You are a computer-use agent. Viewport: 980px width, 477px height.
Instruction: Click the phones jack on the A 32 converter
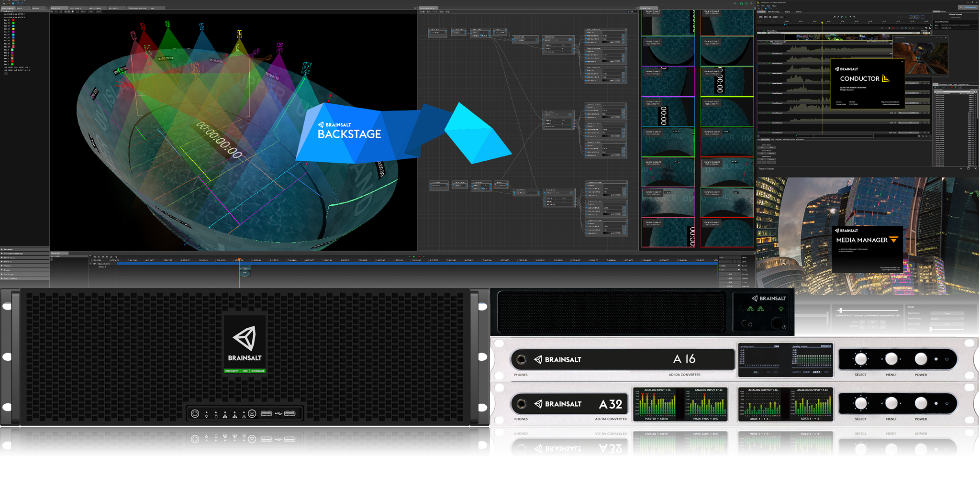(522, 404)
